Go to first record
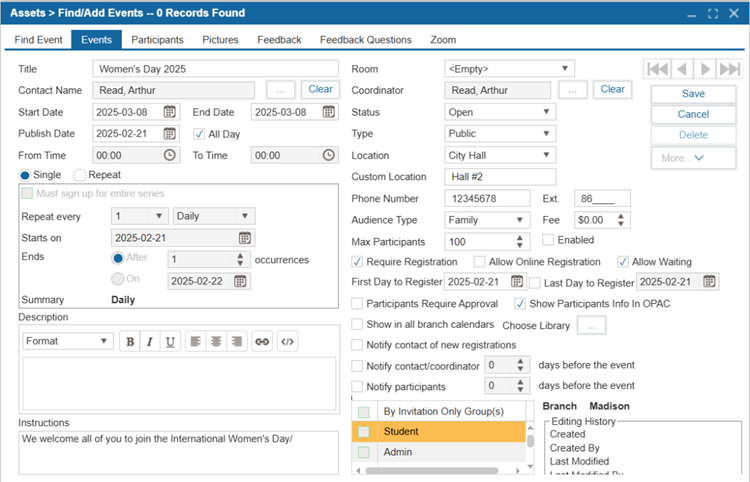Screen dimensions: 750x482 pyautogui.click(x=658, y=69)
